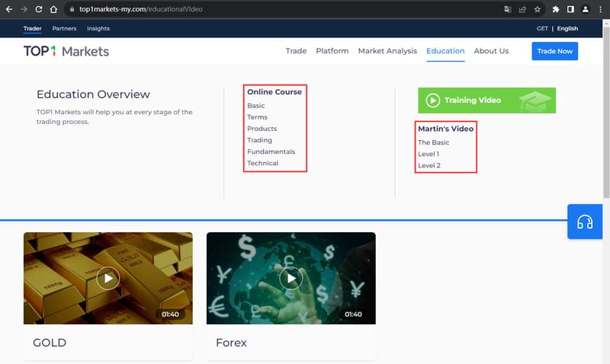Play the GOLD video
The height and width of the screenshot is (364, 610).
108,278
